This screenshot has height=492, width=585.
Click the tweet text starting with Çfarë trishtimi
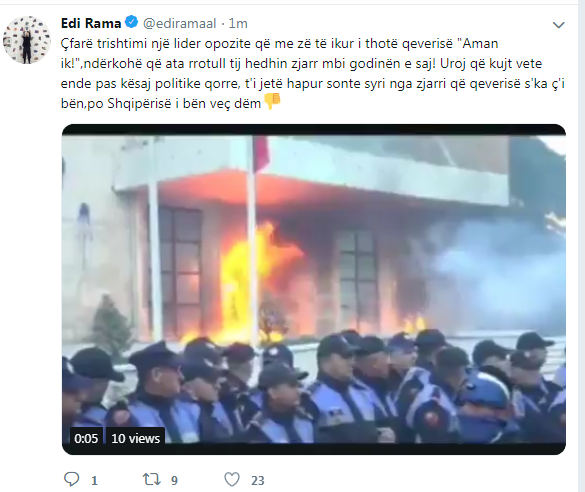[313, 73]
